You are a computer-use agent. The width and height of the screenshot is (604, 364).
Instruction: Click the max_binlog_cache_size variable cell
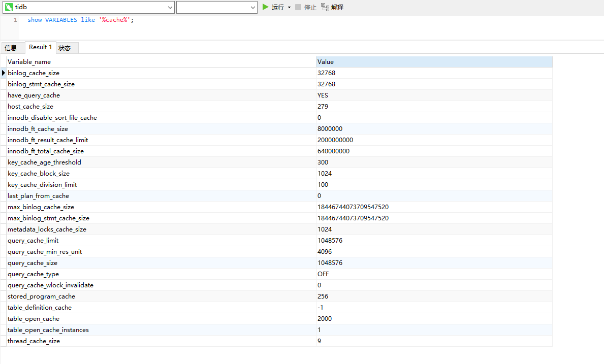[41, 207]
